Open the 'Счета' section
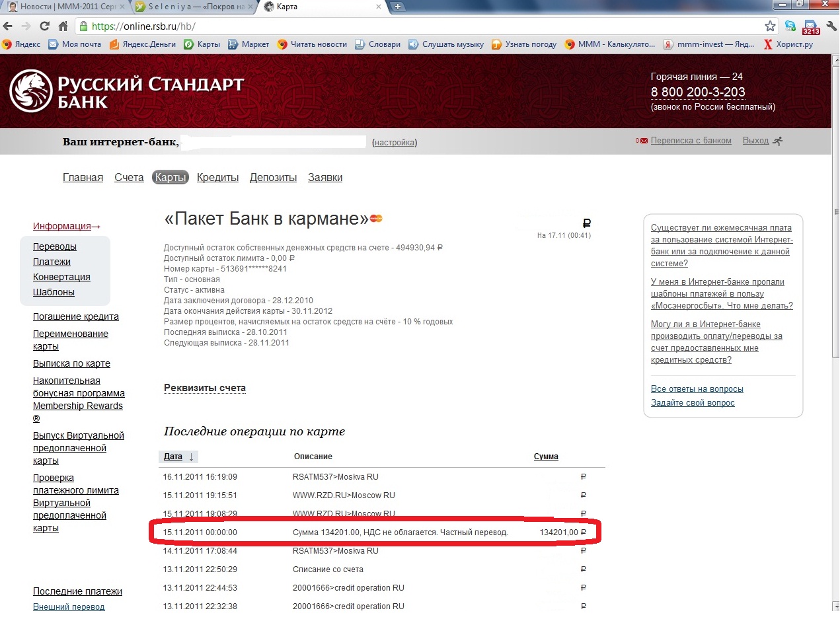The image size is (840, 623). tap(129, 178)
